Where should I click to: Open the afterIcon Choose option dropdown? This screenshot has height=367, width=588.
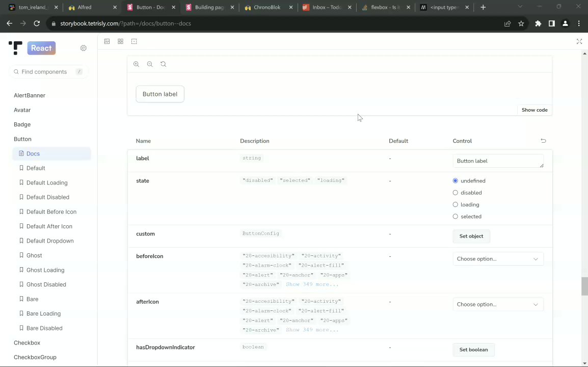click(x=498, y=304)
